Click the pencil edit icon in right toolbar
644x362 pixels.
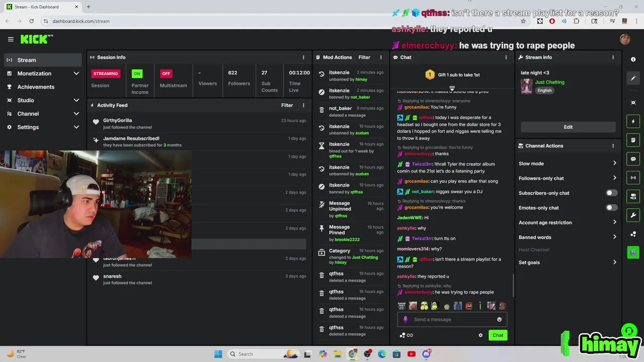(633, 78)
